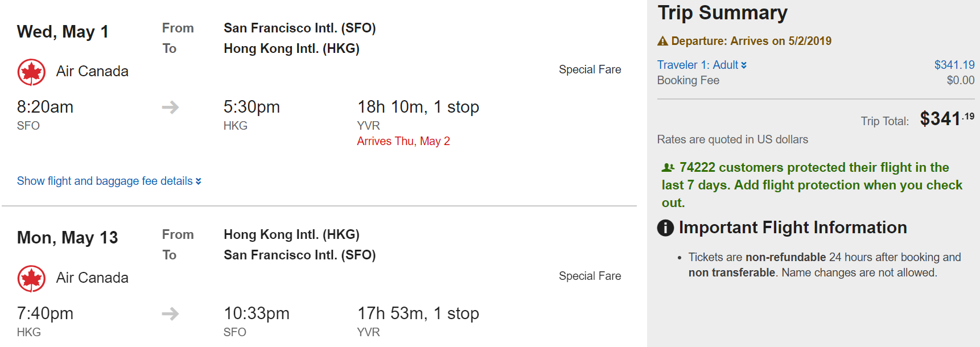
Task: Click the Air Canada logo on the Mon, May 13 flight
Action: [31, 279]
